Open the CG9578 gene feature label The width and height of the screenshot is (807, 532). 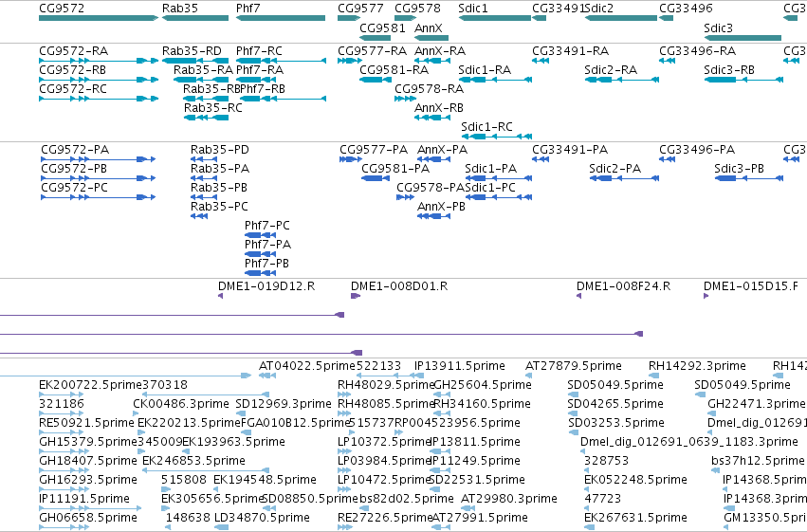click(x=417, y=9)
